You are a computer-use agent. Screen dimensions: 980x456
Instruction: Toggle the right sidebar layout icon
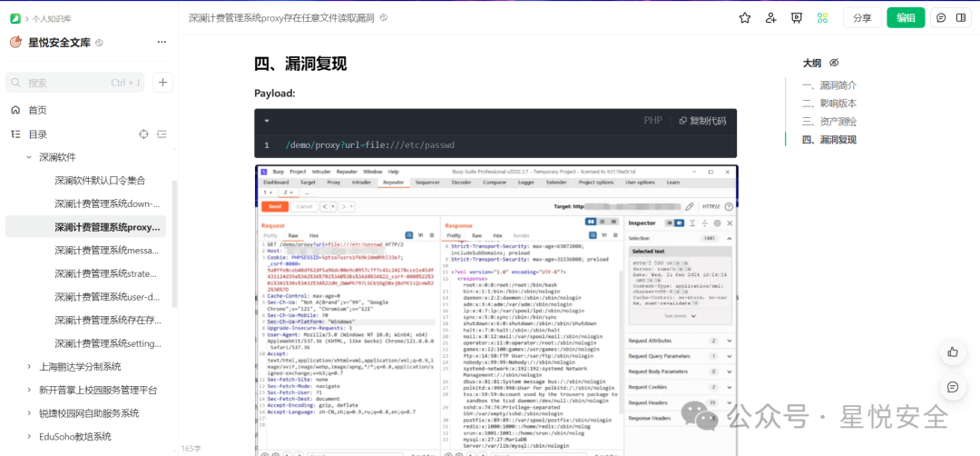(x=961, y=18)
